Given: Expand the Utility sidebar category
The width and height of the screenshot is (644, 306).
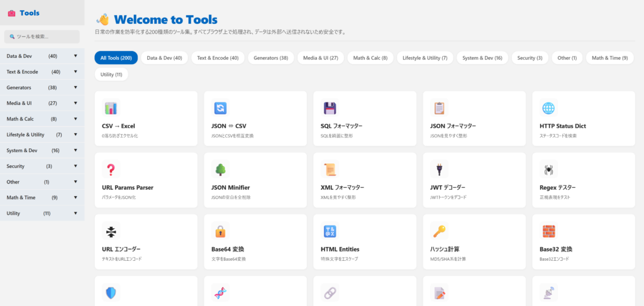Looking at the screenshot, I should [x=42, y=213].
